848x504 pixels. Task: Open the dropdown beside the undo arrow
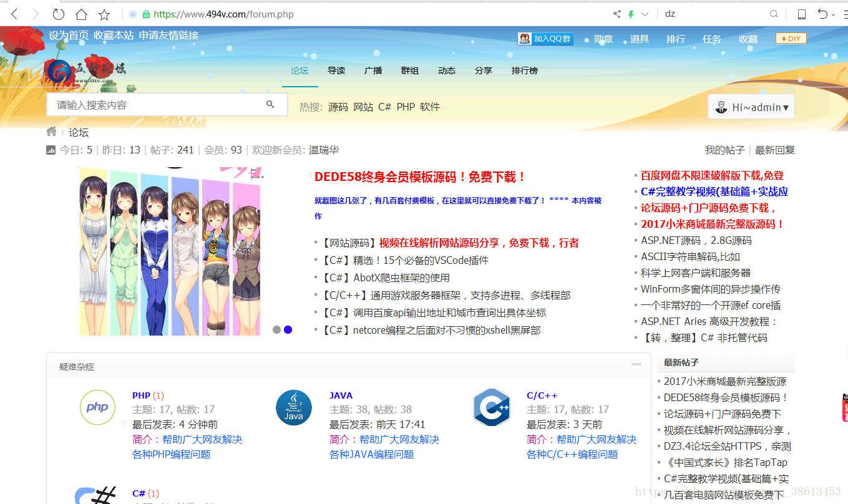(x=834, y=14)
